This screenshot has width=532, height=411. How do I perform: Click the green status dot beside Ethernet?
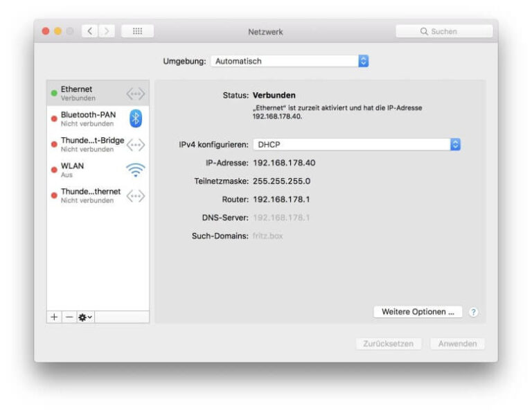(54, 93)
